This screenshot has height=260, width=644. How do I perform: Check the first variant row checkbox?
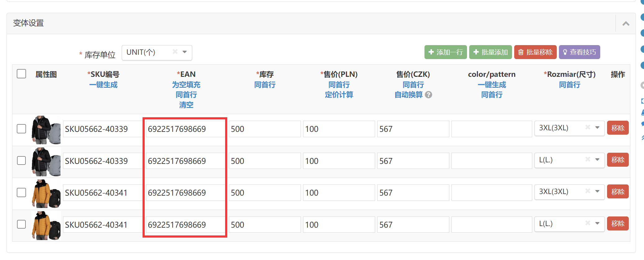(21, 129)
